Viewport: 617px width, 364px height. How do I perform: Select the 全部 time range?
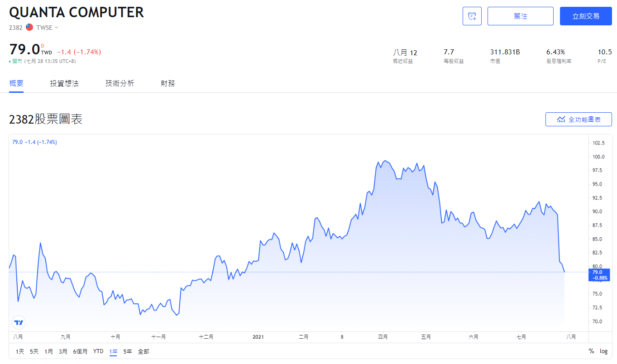143,351
